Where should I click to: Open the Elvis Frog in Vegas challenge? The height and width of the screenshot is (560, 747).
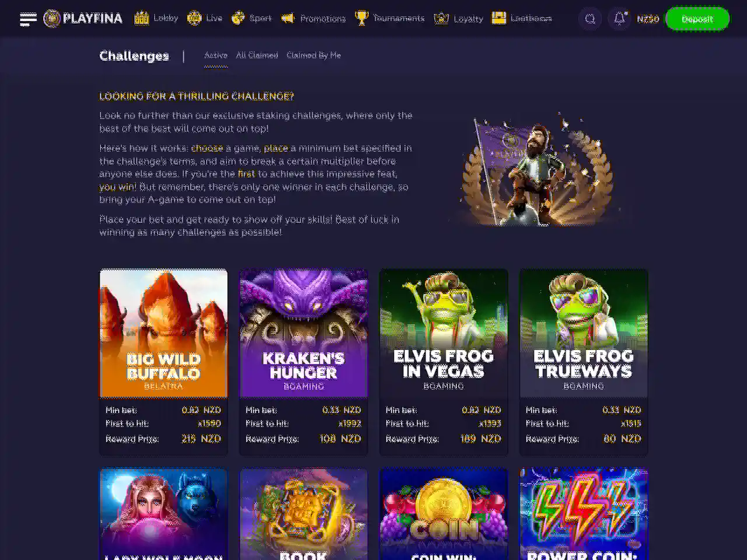coord(444,362)
